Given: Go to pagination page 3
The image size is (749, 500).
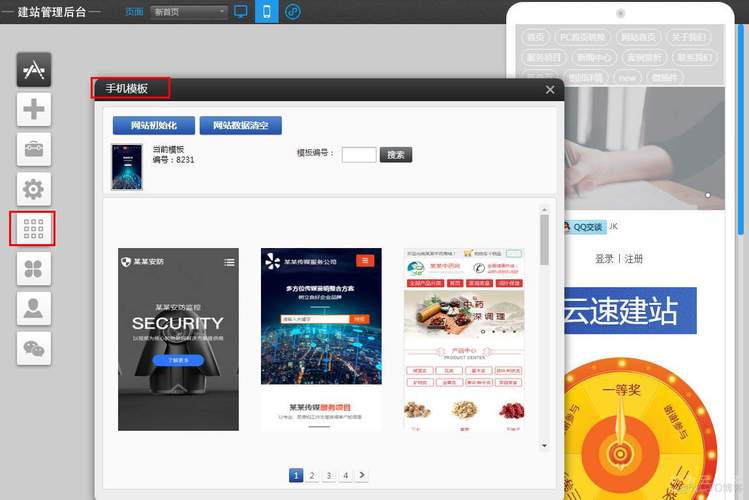Looking at the screenshot, I should (329, 475).
